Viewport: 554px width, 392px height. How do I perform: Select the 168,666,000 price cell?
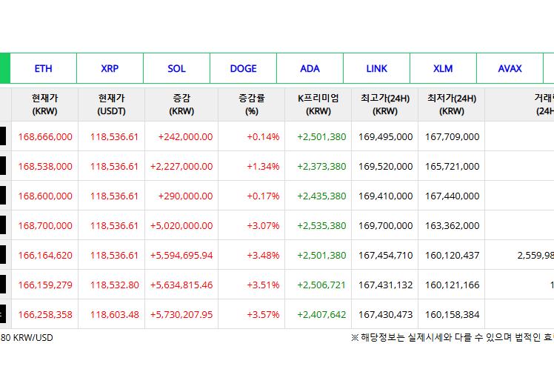[45, 136]
